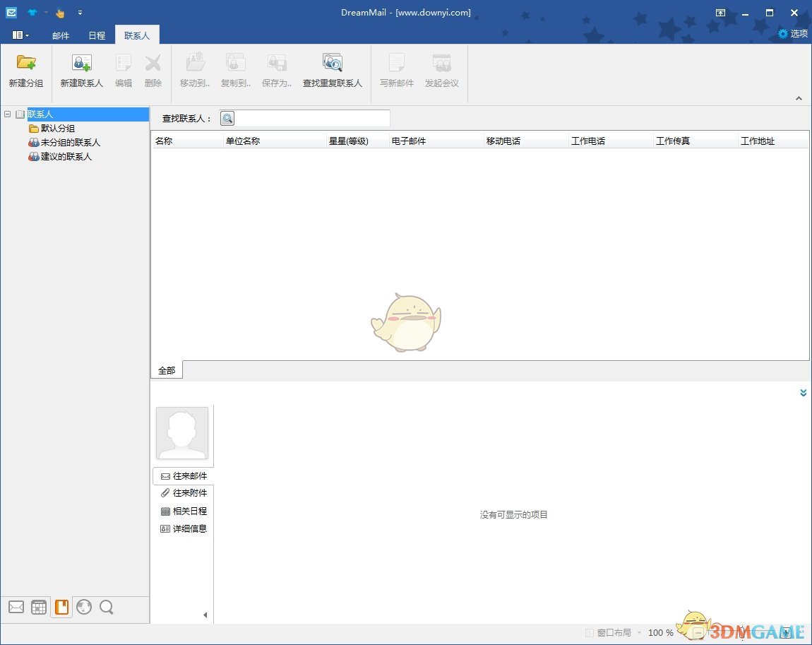The width and height of the screenshot is (812, 645).
Task: Sort by the 单位名称 column header
Action: [x=275, y=141]
